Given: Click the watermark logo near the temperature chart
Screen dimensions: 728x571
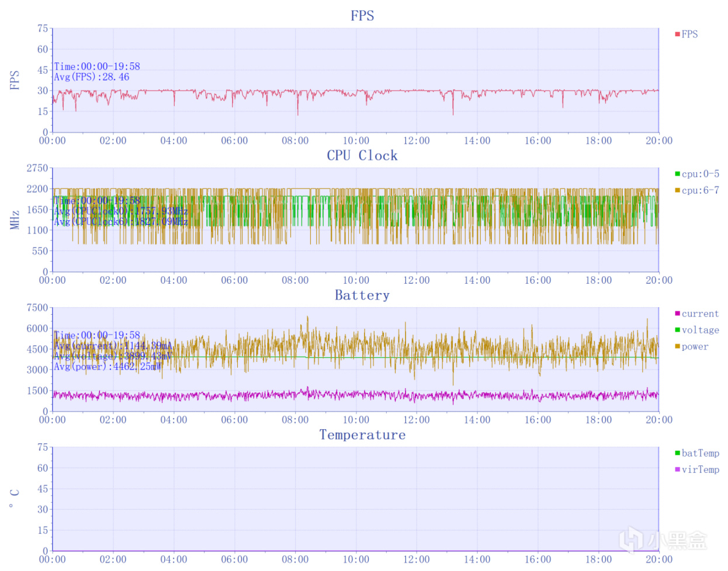Looking at the screenshot, I should tap(663, 540).
